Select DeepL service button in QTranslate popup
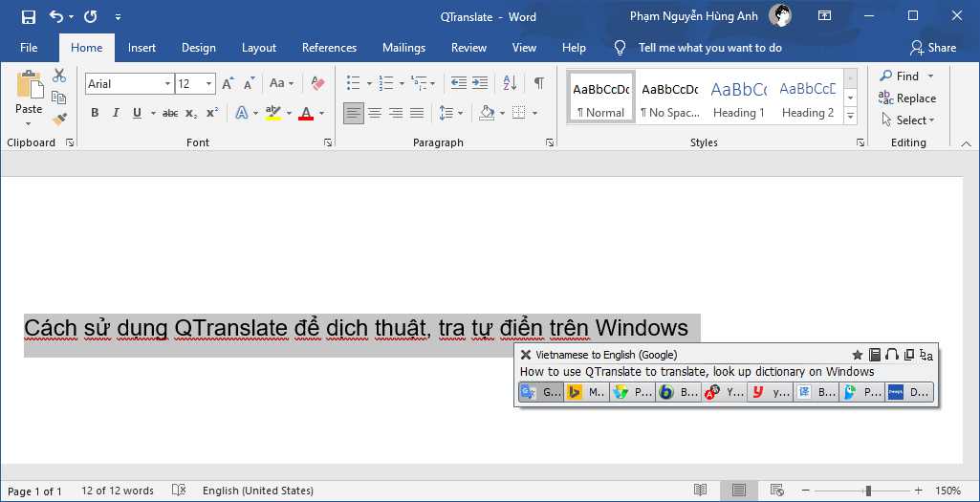 [909, 393]
